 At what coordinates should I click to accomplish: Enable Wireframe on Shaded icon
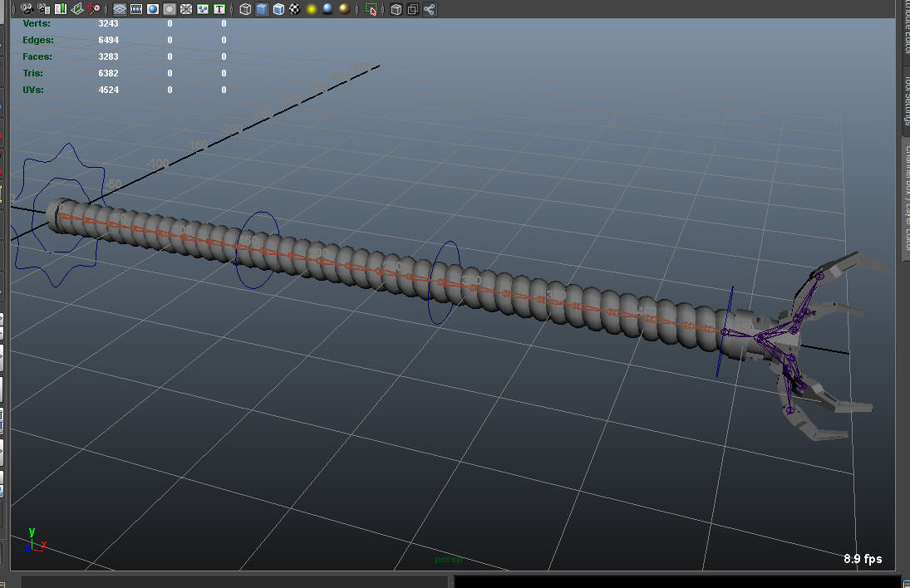point(278,9)
